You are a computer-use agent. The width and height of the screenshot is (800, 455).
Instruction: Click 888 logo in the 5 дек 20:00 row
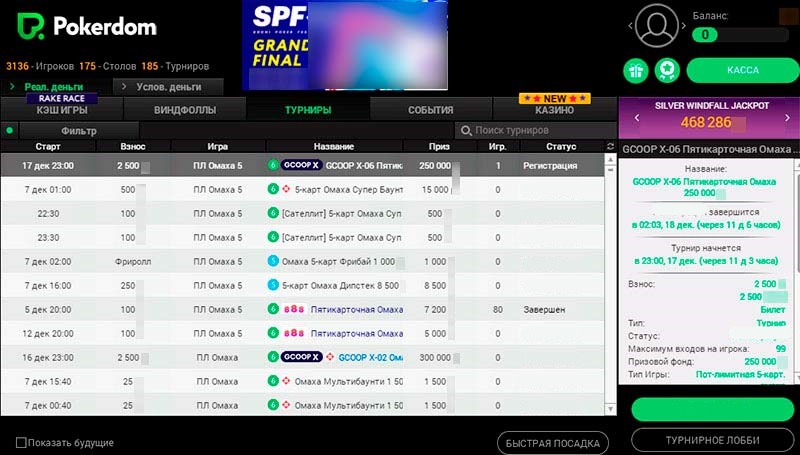[294, 309]
